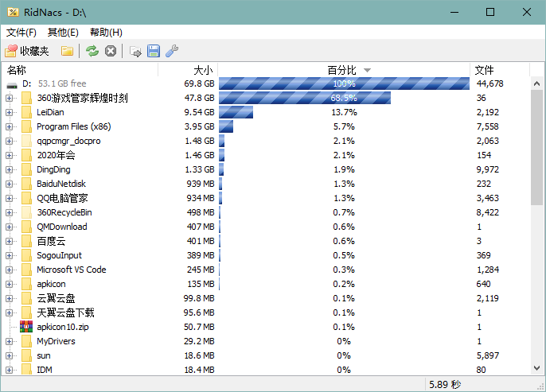Click the vertical scrollbar thumb
Image resolution: width=546 pixels, height=392 pixels.
[x=536, y=147]
